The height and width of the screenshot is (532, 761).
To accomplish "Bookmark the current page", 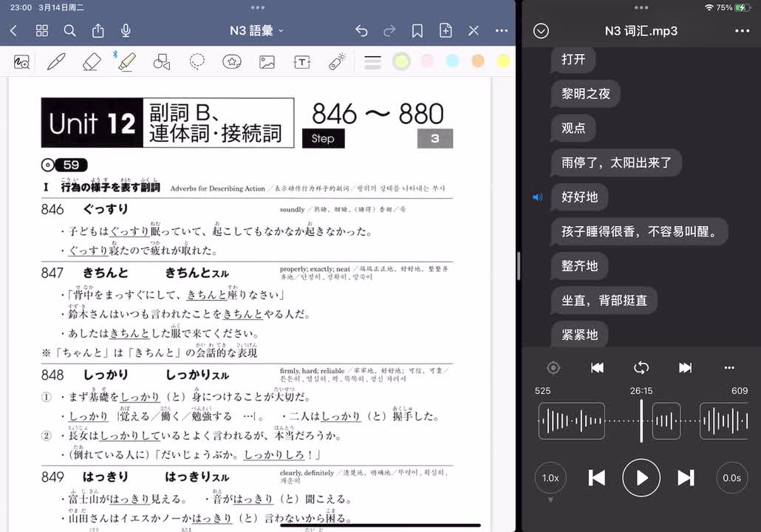I will coord(417,31).
